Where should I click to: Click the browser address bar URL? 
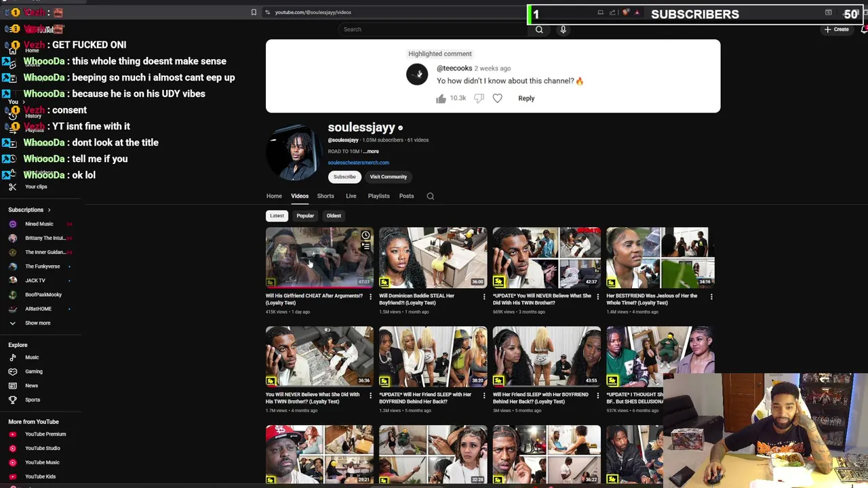[x=313, y=12]
